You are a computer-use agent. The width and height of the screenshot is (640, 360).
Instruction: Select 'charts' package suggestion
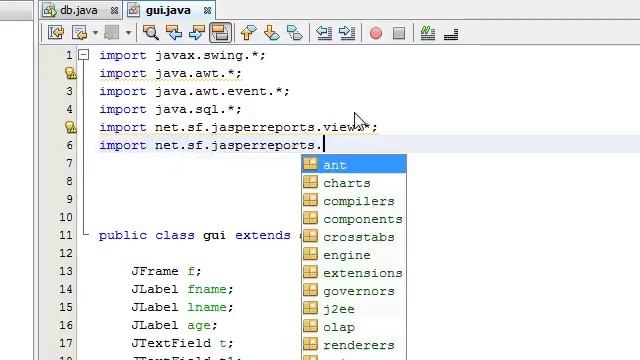pos(354,182)
